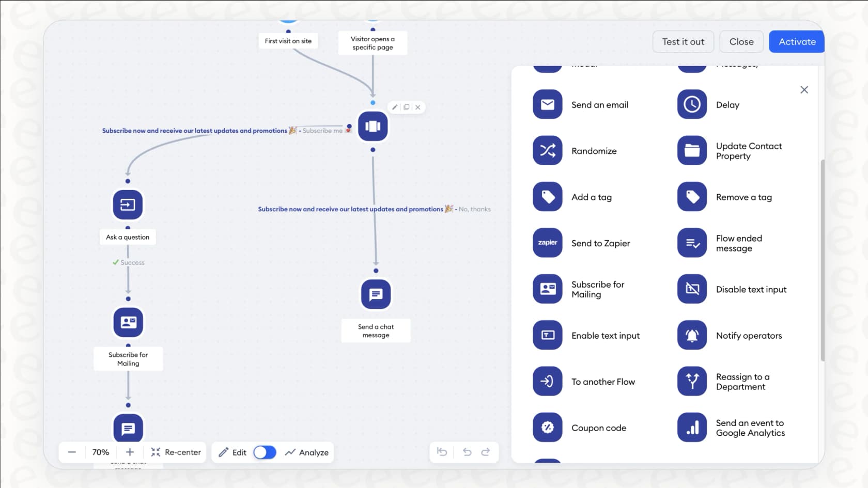Edit the decision node with pencil icon
This screenshot has width=868, height=488.
pos(395,107)
